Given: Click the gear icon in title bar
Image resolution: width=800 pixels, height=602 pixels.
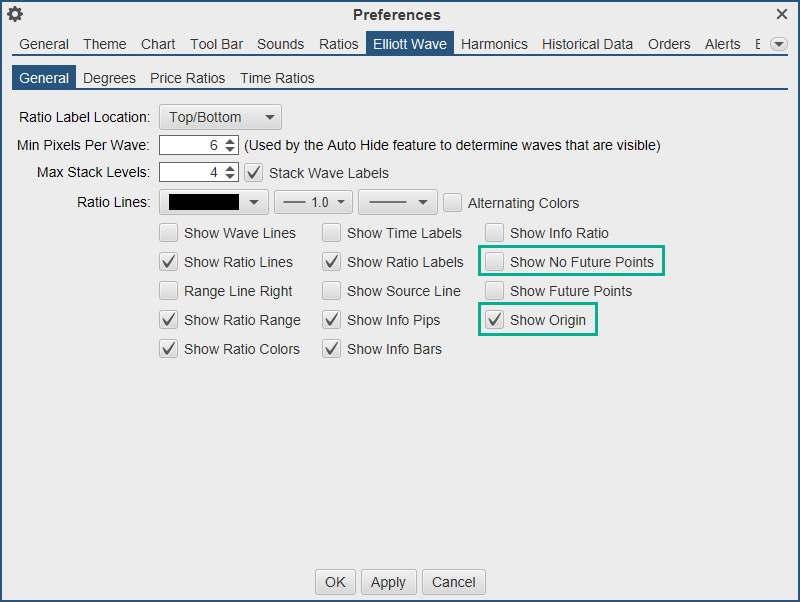Looking at the screenshot, I should pyautogui.click(x=15, y=14).
